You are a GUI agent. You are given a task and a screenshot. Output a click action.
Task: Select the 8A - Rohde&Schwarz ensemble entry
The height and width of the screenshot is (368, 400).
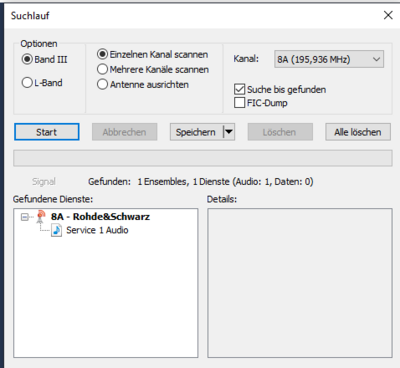pyautogui.click(x=100, y=217)
